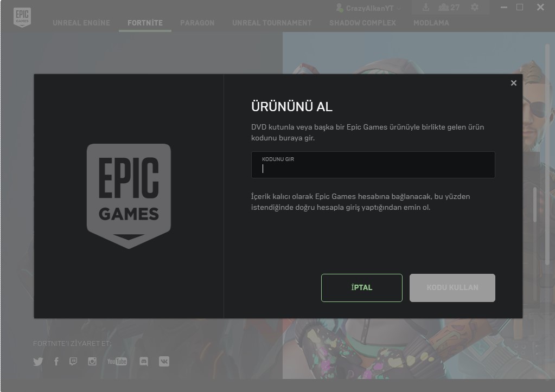Viewport: 555px width, 392px height.
Task: Open the downloads icon in top bar
Action: [x=426, y=8]
